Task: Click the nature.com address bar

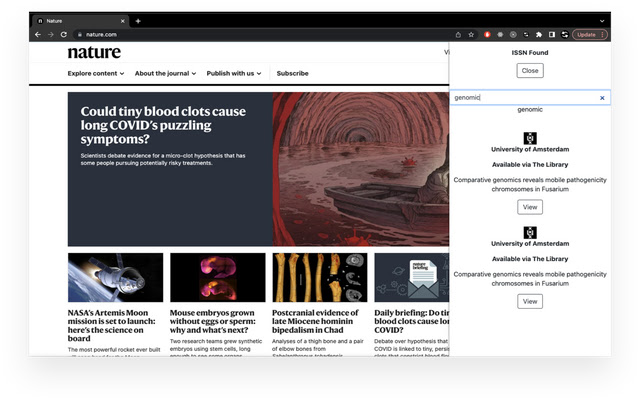Action: 261,35
